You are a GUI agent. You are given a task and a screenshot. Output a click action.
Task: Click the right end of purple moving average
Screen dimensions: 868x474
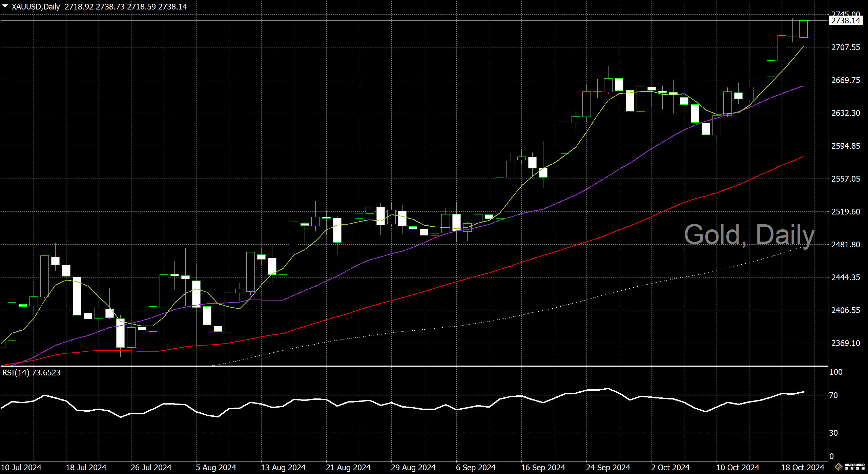click(803, 86)
